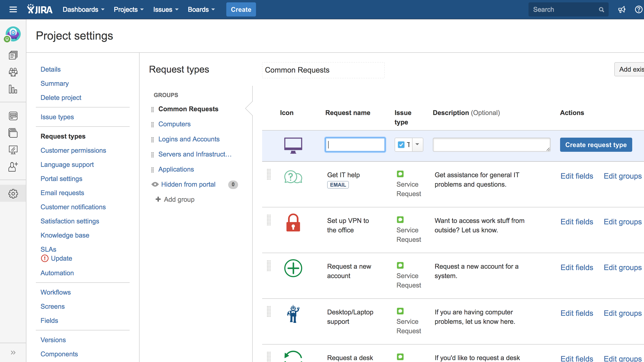Open the help question mark icon
The height and width of the screenshot is (362, 644).
pyautogui.click(x=638, y=9)
